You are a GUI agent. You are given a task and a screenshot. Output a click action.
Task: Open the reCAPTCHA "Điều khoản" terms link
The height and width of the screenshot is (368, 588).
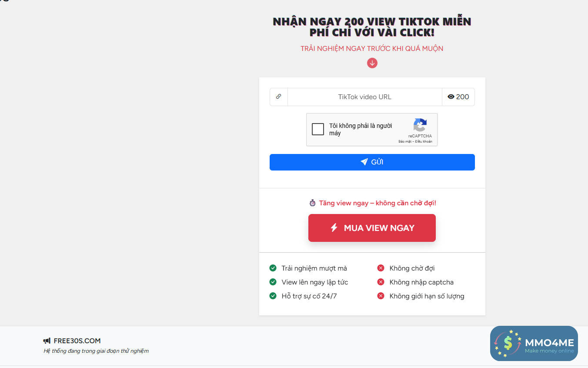point(424,141)
